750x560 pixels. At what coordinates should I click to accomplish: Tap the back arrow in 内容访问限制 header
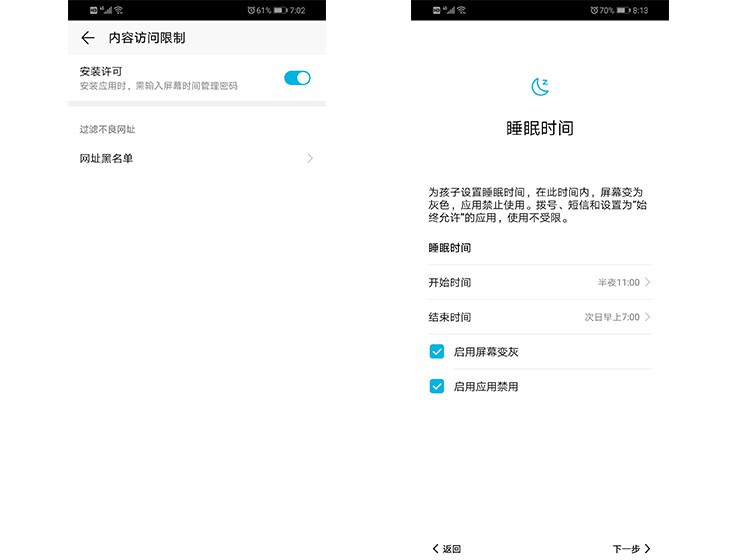click(88, 38)
